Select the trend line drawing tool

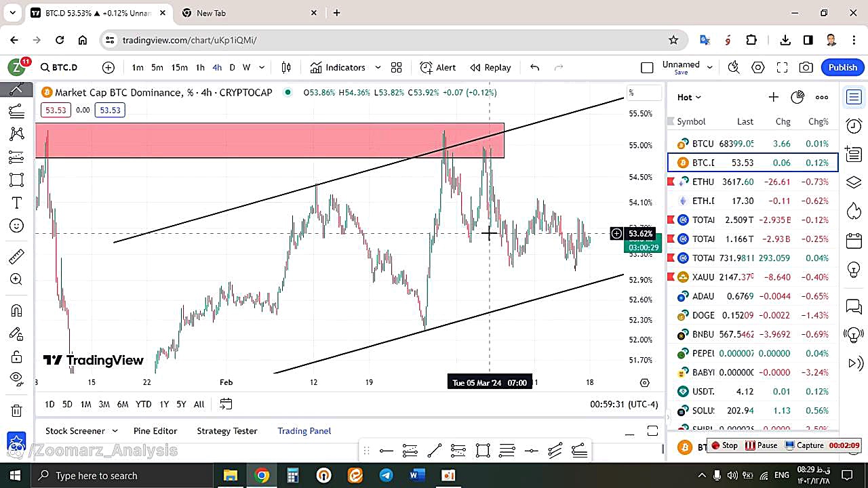[x=16, y=89]
